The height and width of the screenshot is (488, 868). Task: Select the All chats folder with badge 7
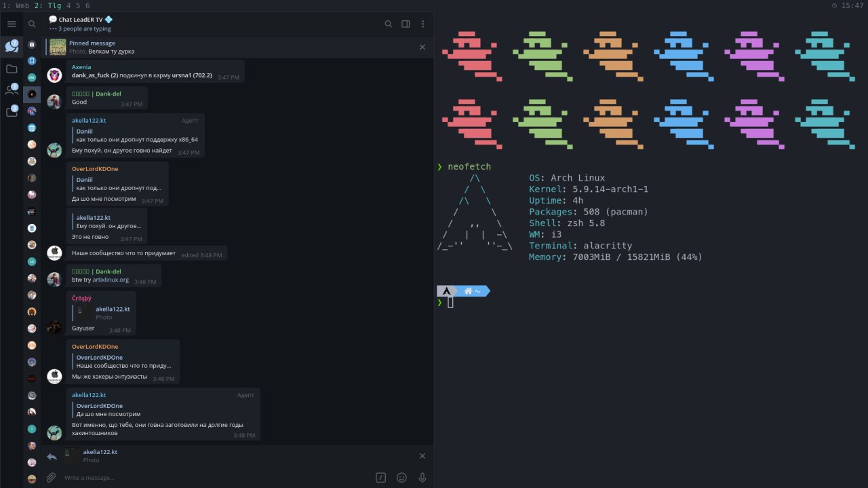[12, 46]
